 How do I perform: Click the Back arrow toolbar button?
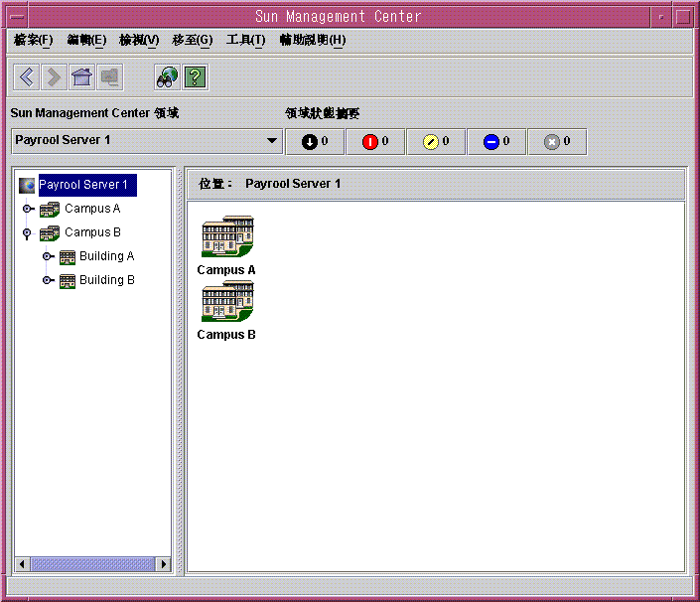tap(27, 77)
